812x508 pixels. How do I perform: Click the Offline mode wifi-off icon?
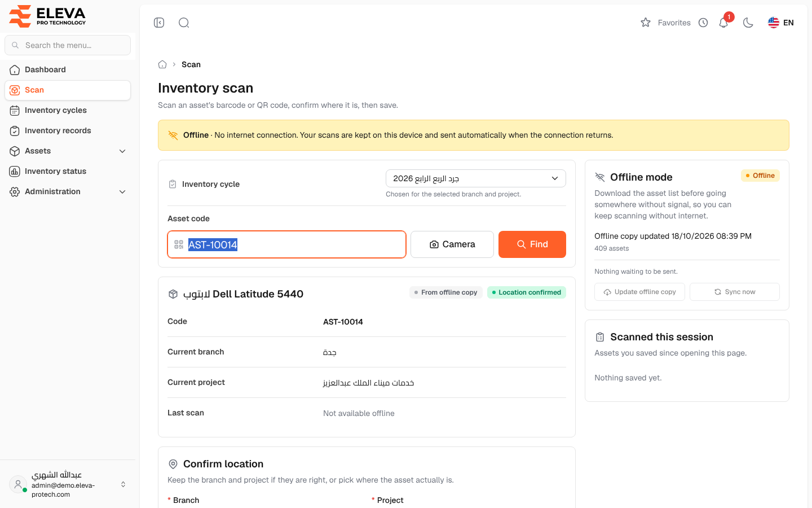[600, 177]
